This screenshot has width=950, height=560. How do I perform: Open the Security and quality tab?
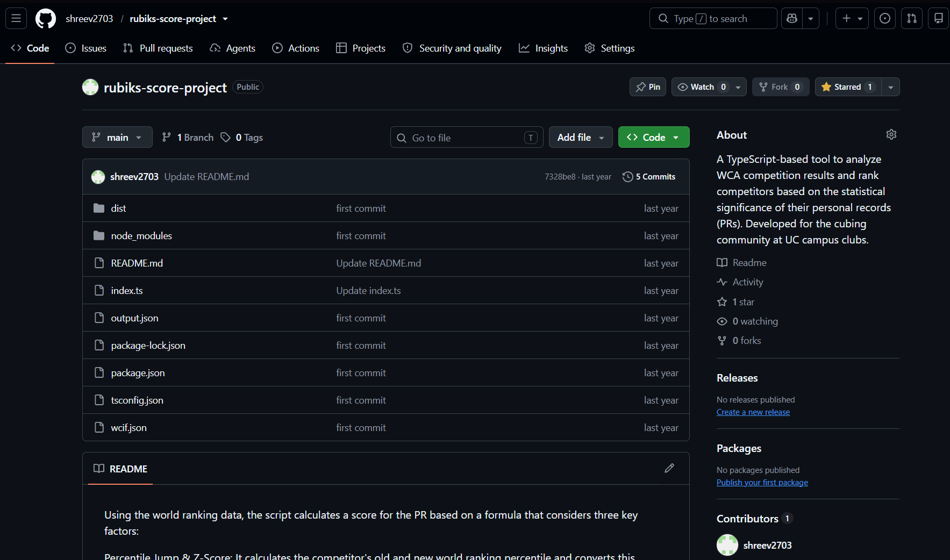pyautogui.click(x=452, y=48)
